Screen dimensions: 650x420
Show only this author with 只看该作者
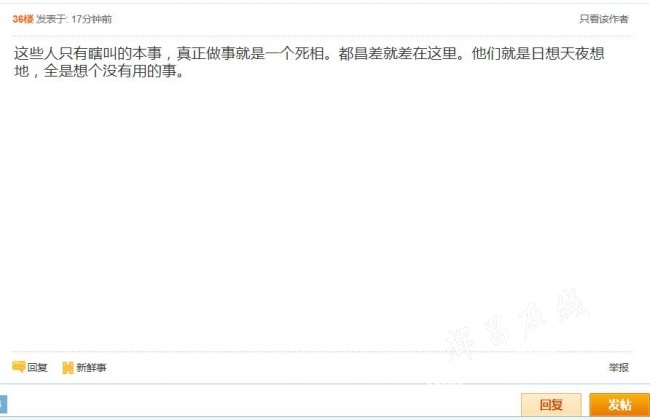[604, 19]
